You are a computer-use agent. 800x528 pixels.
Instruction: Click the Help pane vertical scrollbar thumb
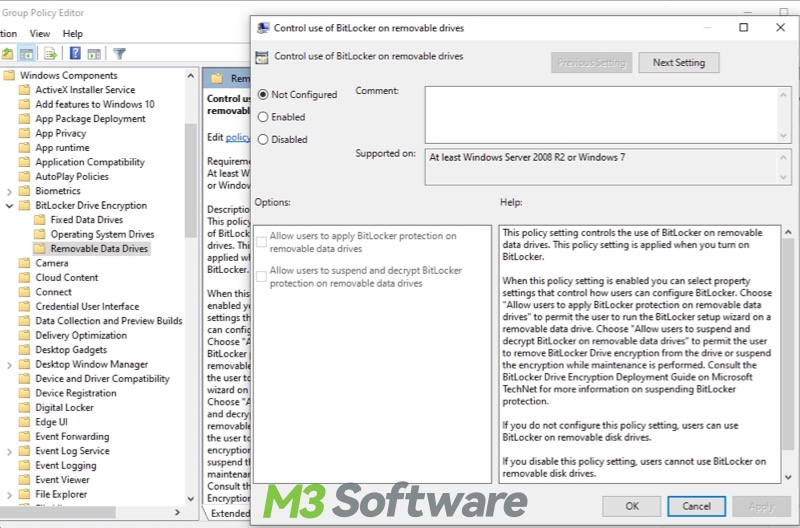tap(788, 344)
